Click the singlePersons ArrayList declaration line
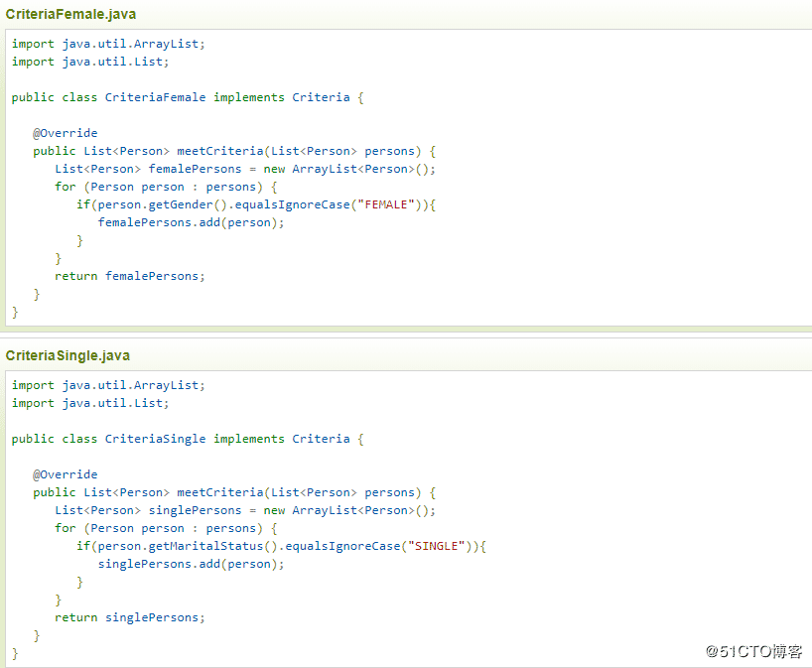The height and width of the screenshot is (668, 812). pos(245,510)
